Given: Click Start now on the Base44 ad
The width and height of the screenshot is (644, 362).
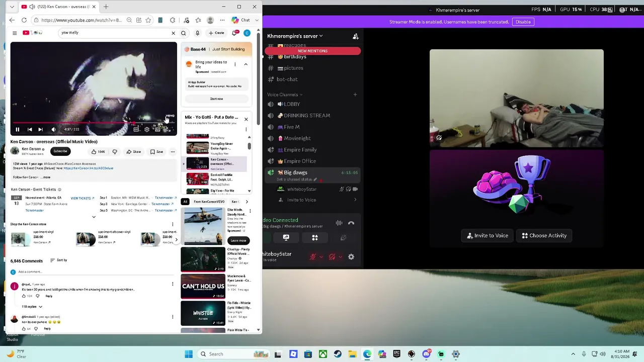Looking at the screenshot, I should click(216, 99).
